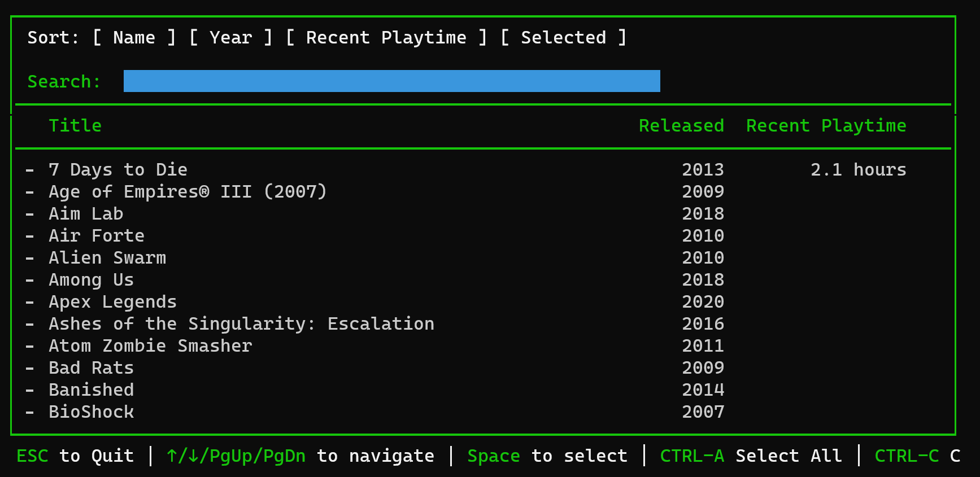
Task: Click the Space to select hint
Action: point(547,456)
